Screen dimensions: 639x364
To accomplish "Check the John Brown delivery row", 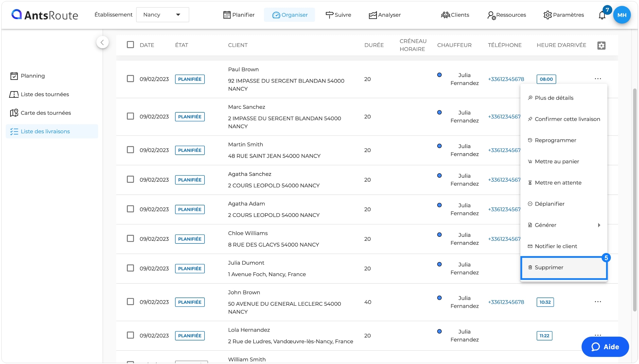I will (x=130, y=302).
